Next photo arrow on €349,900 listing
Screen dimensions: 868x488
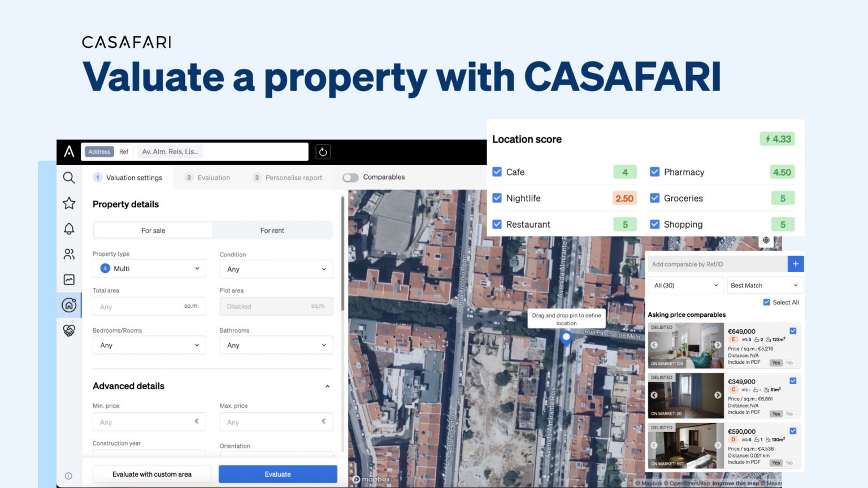(x=718, y=395)
